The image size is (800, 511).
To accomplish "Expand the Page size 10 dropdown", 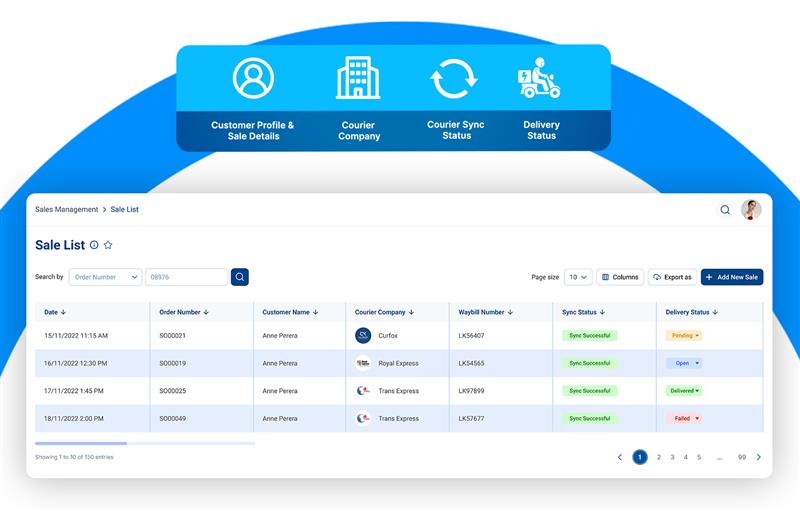I will pyautogui.click(x=578, y=277).
